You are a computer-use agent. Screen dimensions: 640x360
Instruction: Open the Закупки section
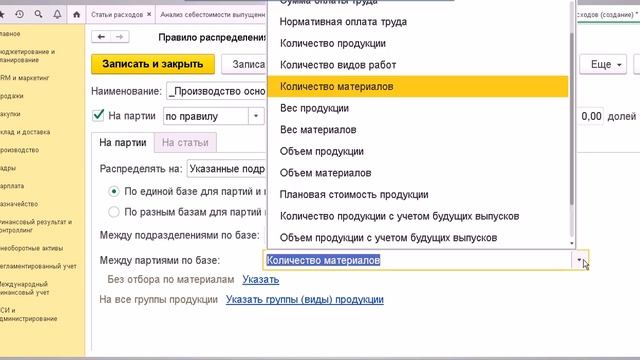(x=10, y=114)
